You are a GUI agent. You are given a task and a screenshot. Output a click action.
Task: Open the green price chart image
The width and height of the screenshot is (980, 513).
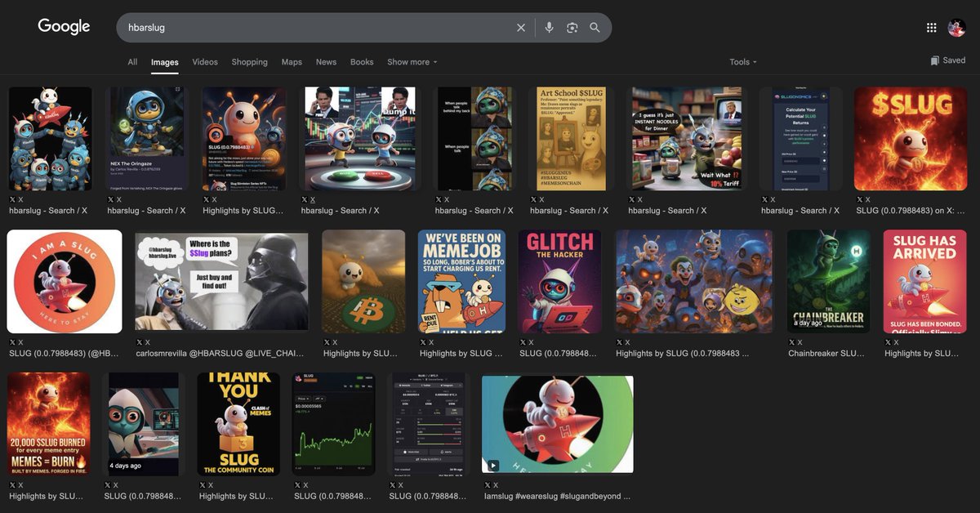[x=334, y=425]
